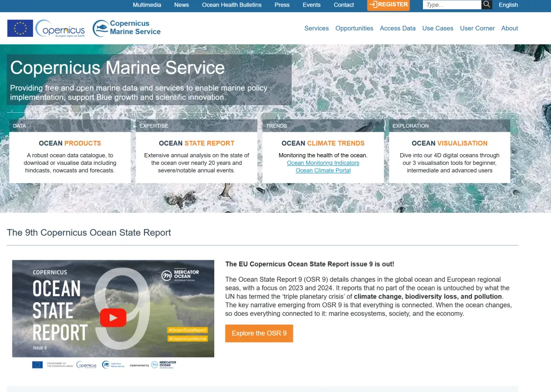Expand the Use Cases navigation menu
The width and height of the screenshot is (551, 392).
pyautogui.click(x=438, y=28)
